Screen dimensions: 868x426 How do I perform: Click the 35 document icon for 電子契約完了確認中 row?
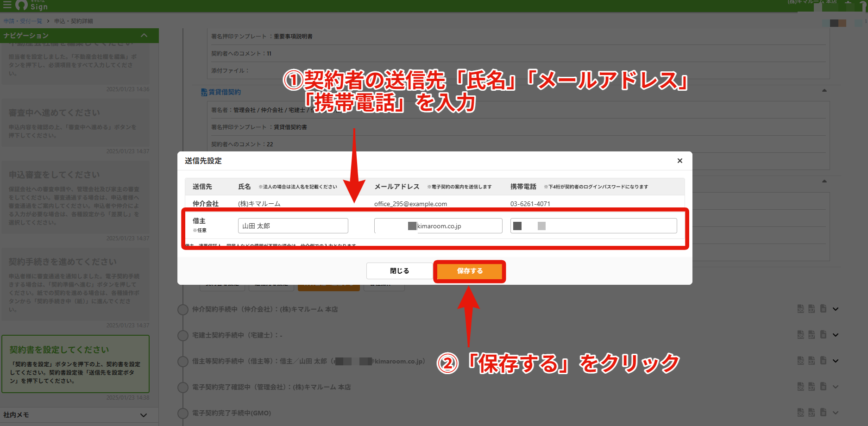(800, 387)
